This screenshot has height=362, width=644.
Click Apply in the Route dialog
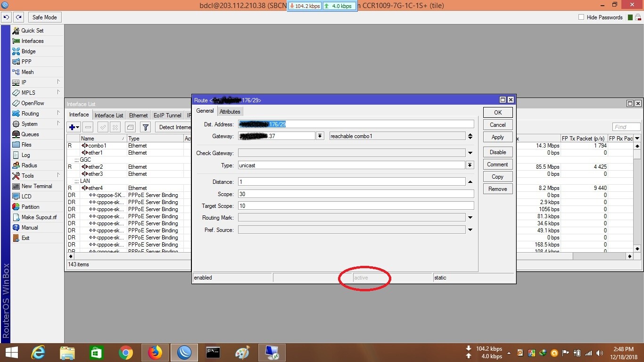[498, 137]
